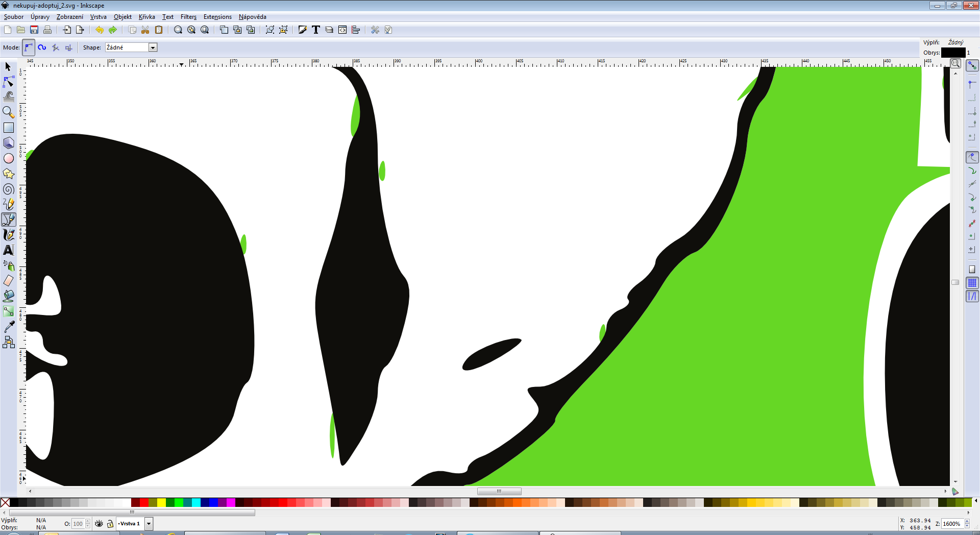Click the Import file icon
The height and width of the screenshot is (535, 980).
click(67, 30)
